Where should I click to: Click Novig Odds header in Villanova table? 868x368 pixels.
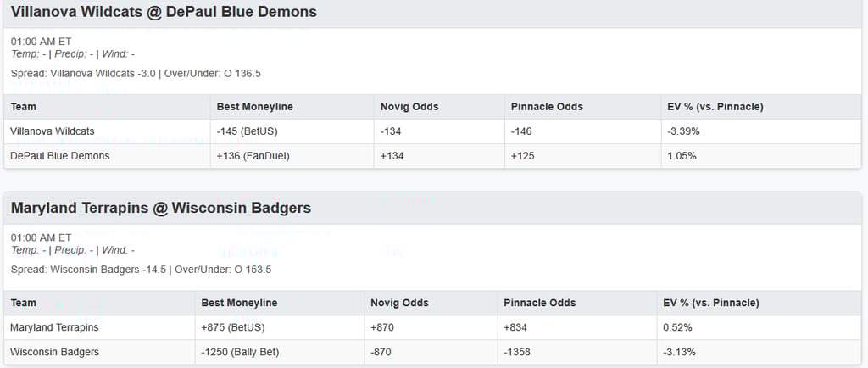(x=409, y=107)
